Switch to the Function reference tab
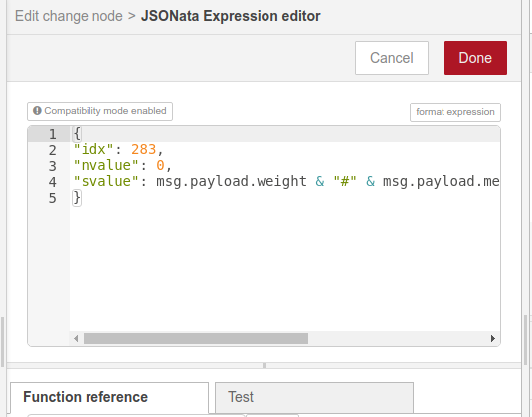The height and width of the screenshot is (417, 532). pyautogui.click(x=109, y=397)
